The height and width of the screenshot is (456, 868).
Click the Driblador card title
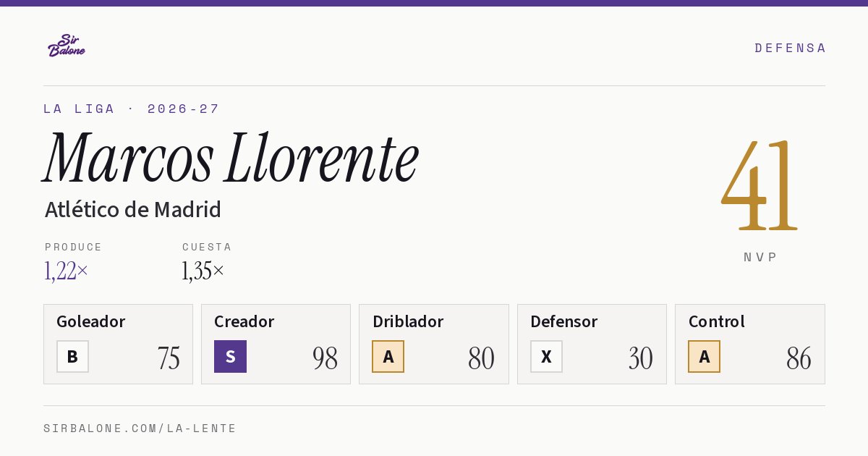408,321
